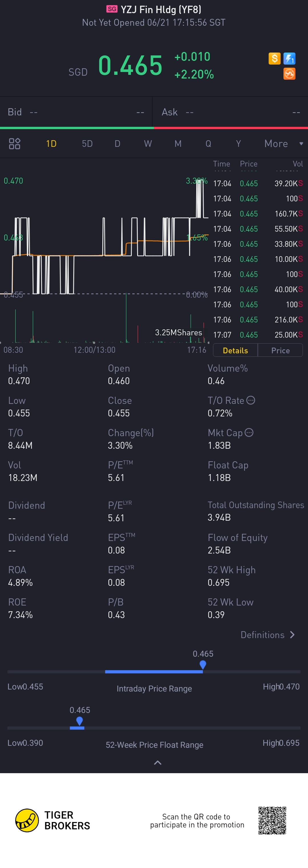Switch the tick panel to Price
Viewport: 308px width, 868px height.
(280, 350)
